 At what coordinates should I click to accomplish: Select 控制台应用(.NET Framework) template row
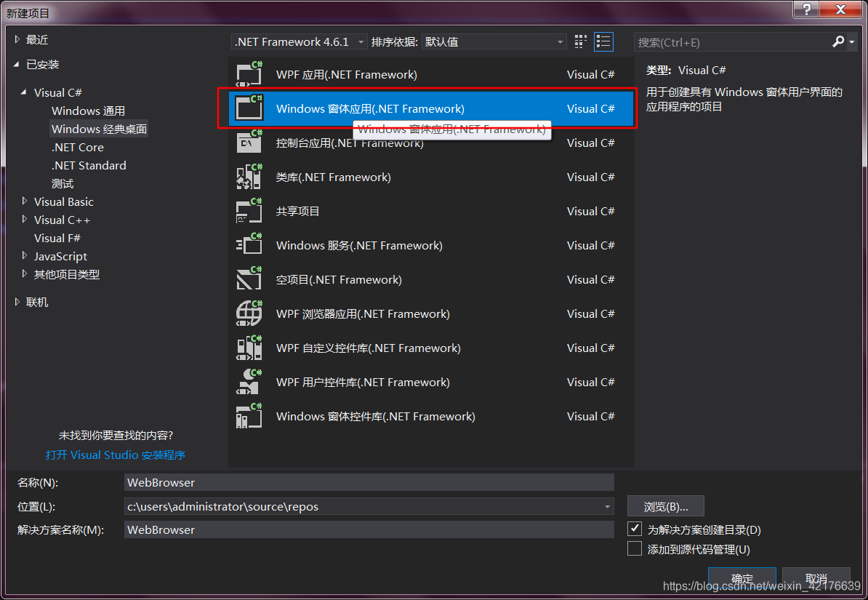click(x=432, y=143)
